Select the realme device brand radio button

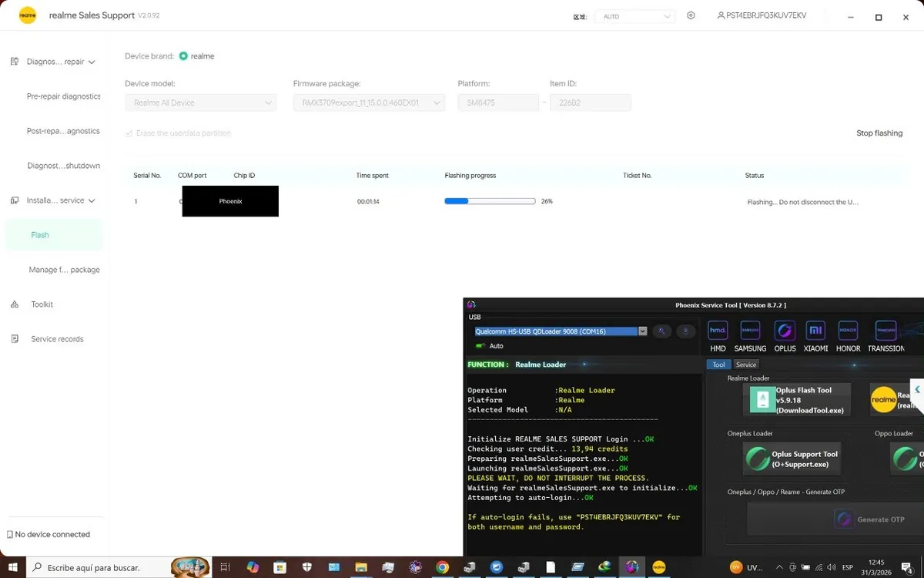(x=183, y=56)
